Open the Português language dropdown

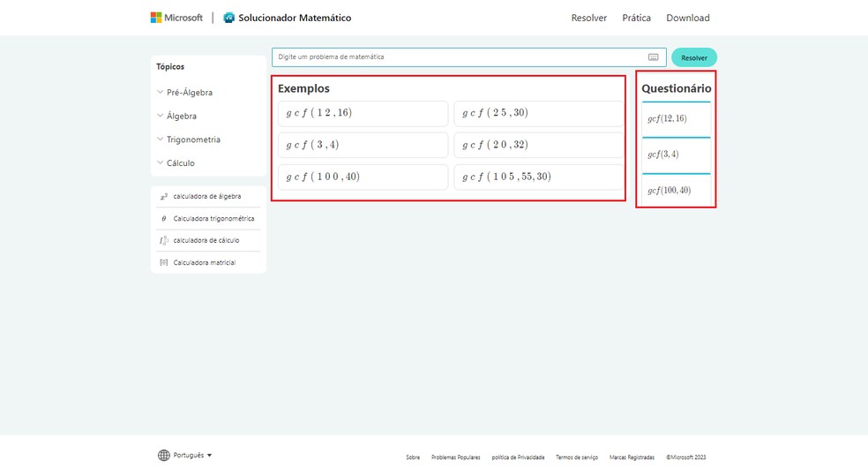192,455
